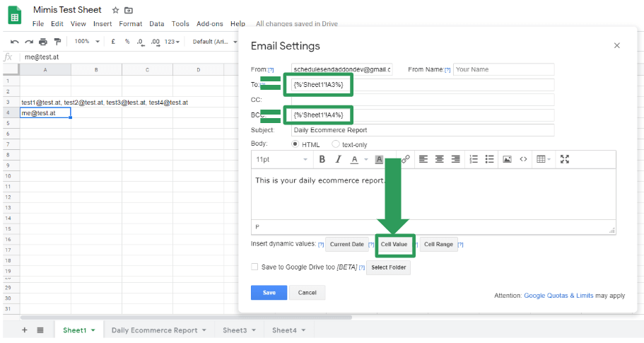Click the print icon in Sheets toolbar

[44, 42]
